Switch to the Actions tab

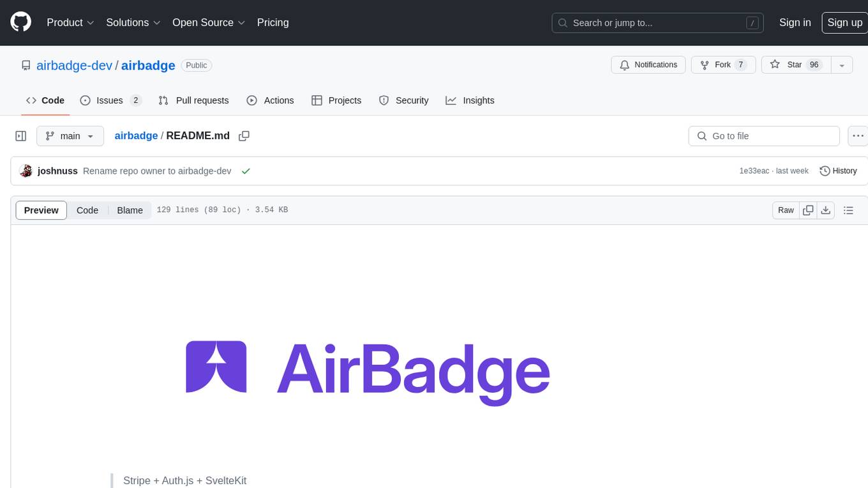tap(270, 100)
